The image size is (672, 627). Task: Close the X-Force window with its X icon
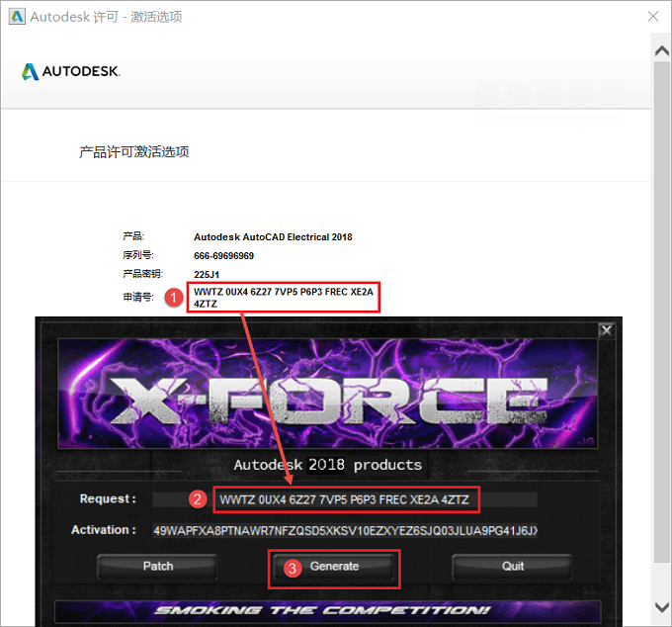pos(607,330)
